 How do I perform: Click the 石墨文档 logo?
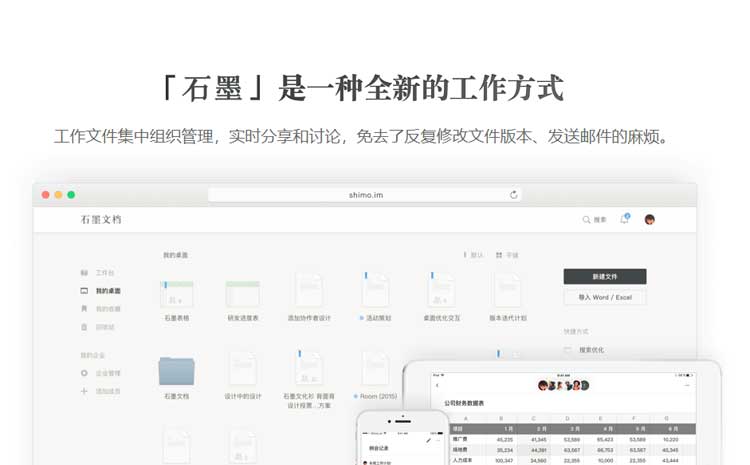101,220
